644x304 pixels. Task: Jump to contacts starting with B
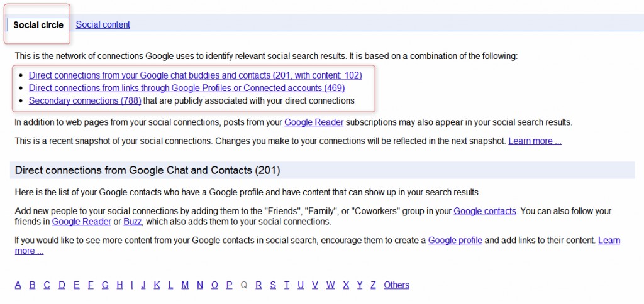point(33,285)
